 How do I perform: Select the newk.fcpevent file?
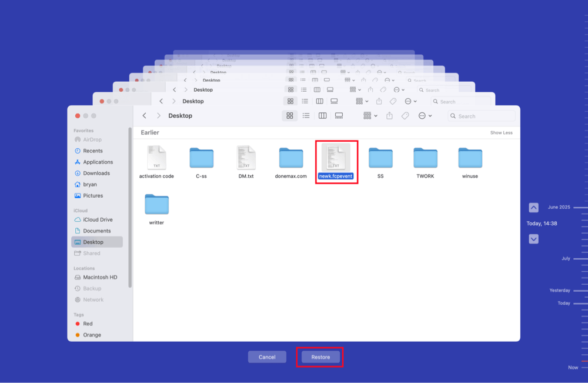tap(336, 159)
